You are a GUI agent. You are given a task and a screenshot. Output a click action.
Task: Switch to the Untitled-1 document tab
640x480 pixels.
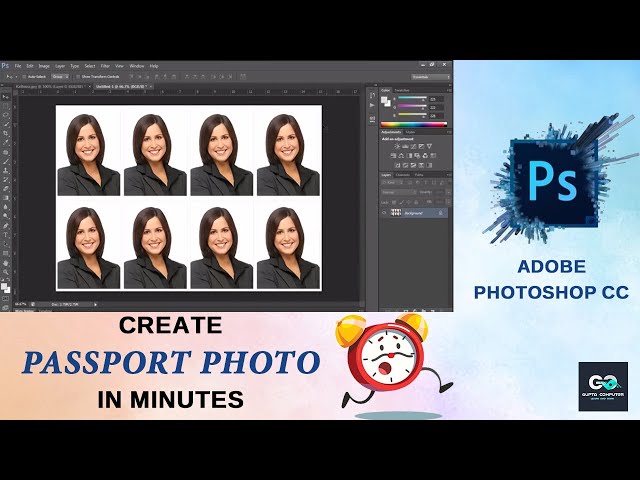click(x=122, y=87)
